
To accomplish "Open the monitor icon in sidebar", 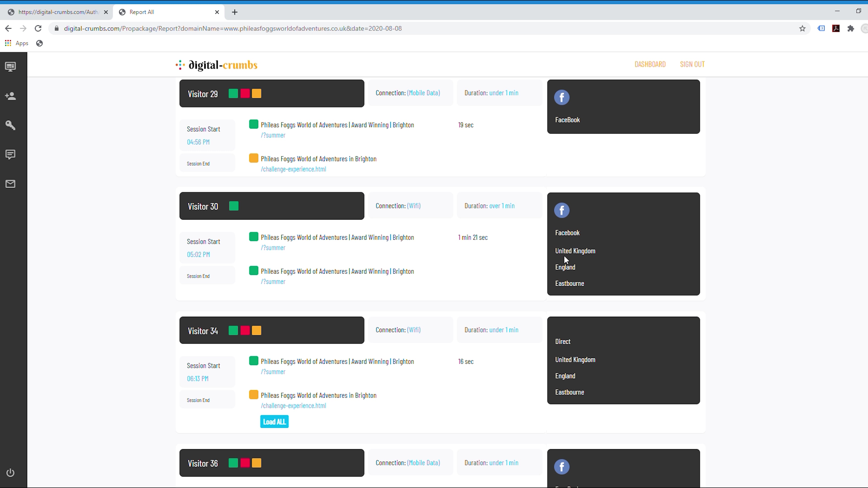I will coord(10,67).
